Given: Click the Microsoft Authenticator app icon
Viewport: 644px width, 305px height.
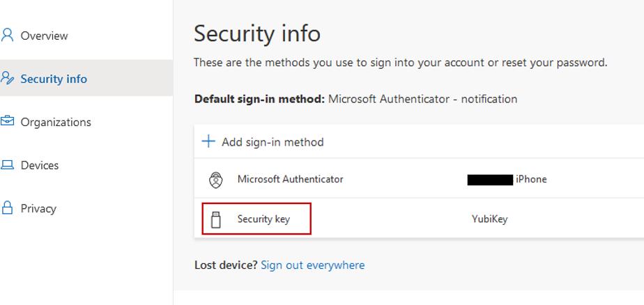Looking at the screenshot, I should pos(215,180).
